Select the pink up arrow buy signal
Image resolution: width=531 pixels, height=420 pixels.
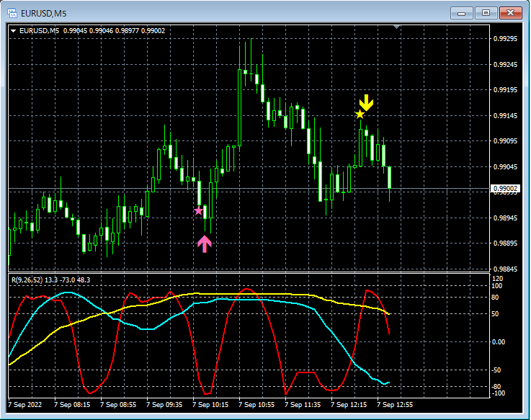coord(205,244)
